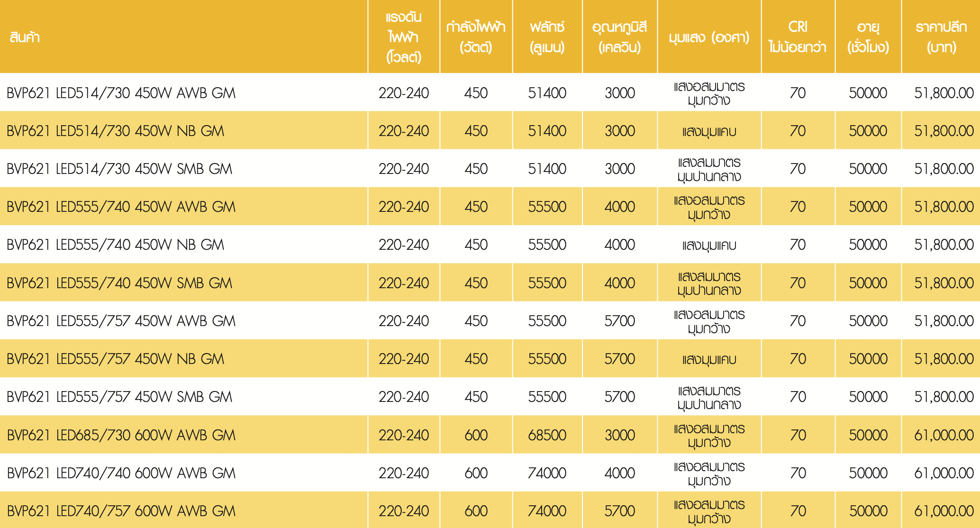Click product BVP621 LED555/740 450W AWB GM
980x528 pixels.
[121, 207]
